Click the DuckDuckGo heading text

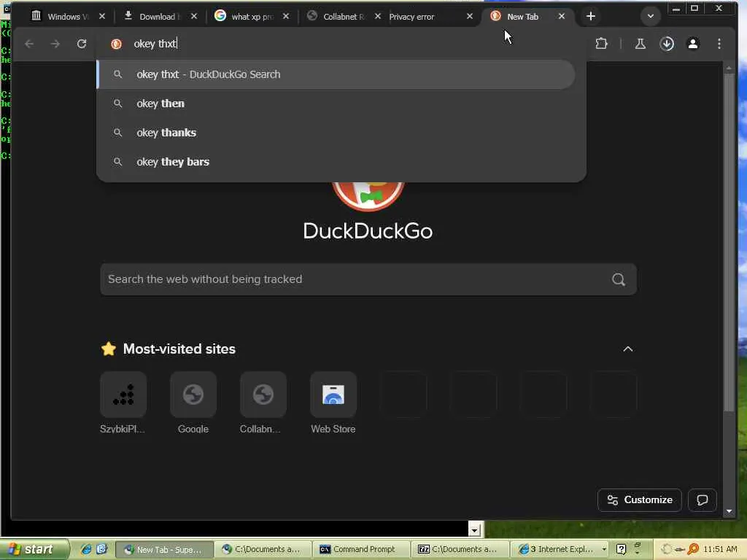tap(368, 231)
